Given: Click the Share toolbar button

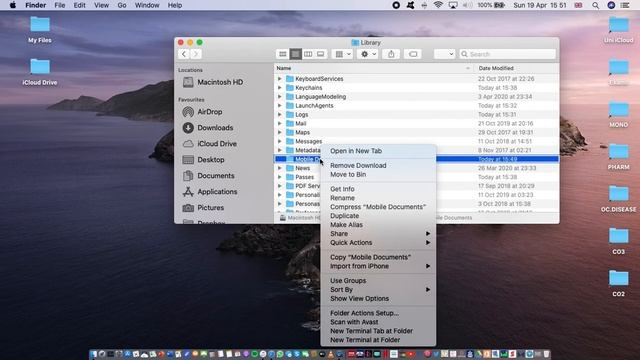Looking at the screenshot, I should point(391,54).
